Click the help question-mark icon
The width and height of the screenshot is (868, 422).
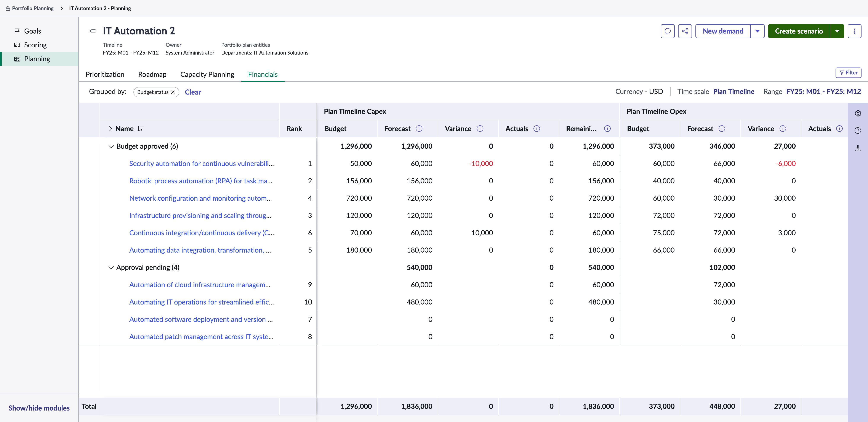tap(858, 130)
